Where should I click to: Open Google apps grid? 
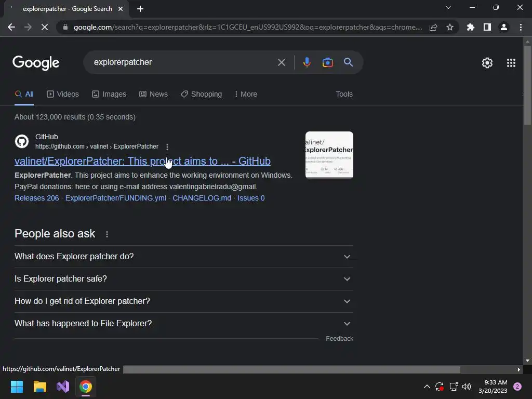pos(511,63)
